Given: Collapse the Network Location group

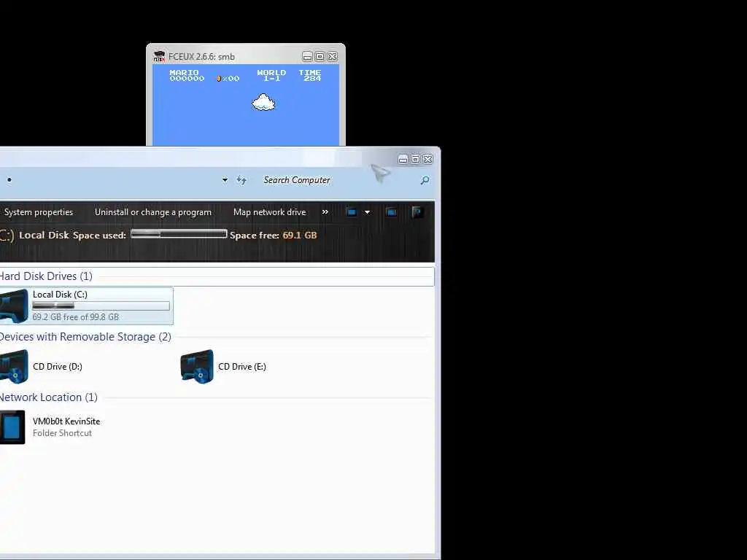Looking at the screenshot, I should tap(49, 397).
